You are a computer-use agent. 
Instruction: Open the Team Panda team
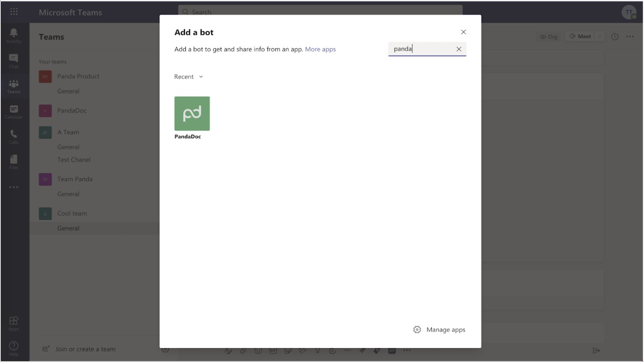point(75,179)
